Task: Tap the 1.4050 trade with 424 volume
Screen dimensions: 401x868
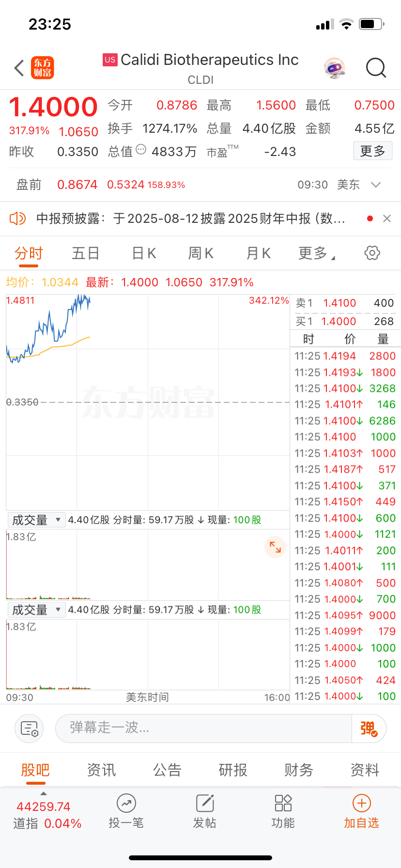Action: [x=345, y=680]
